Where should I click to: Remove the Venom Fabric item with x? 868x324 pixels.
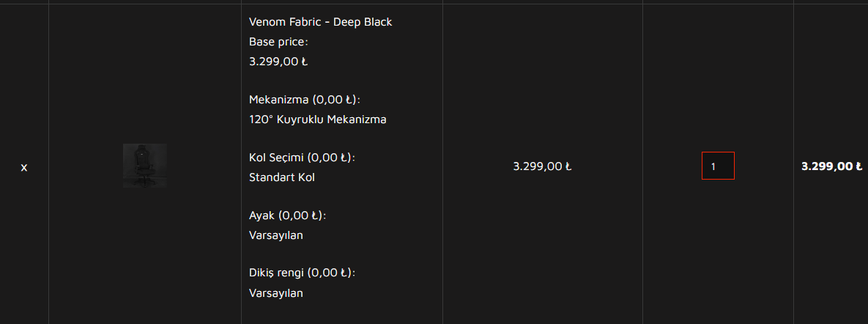click(24, 168)
